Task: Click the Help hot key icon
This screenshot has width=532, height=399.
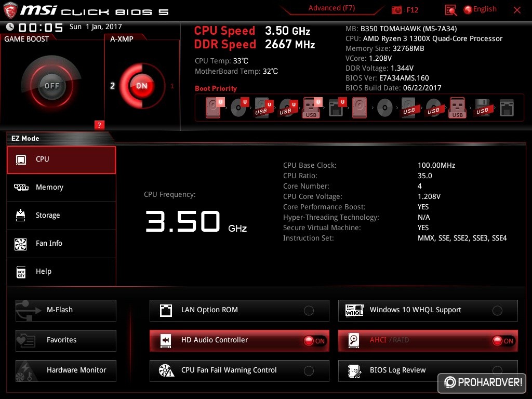Action: (21, 272)
